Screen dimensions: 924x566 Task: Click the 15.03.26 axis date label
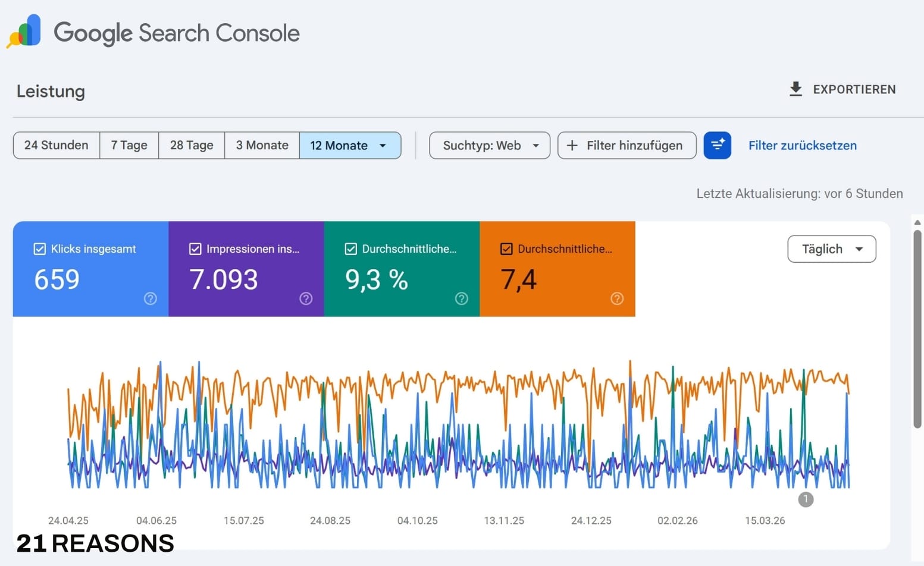(x=765, y=521)
